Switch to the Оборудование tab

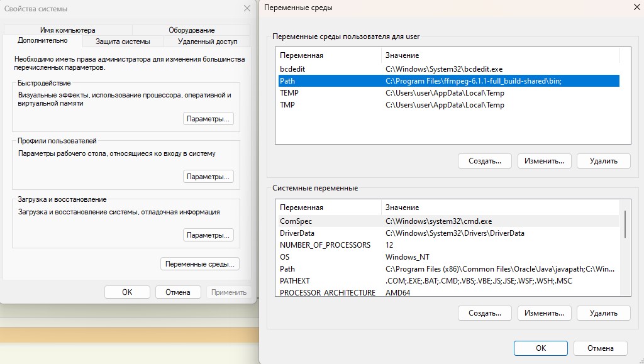(x=191, y=30)
